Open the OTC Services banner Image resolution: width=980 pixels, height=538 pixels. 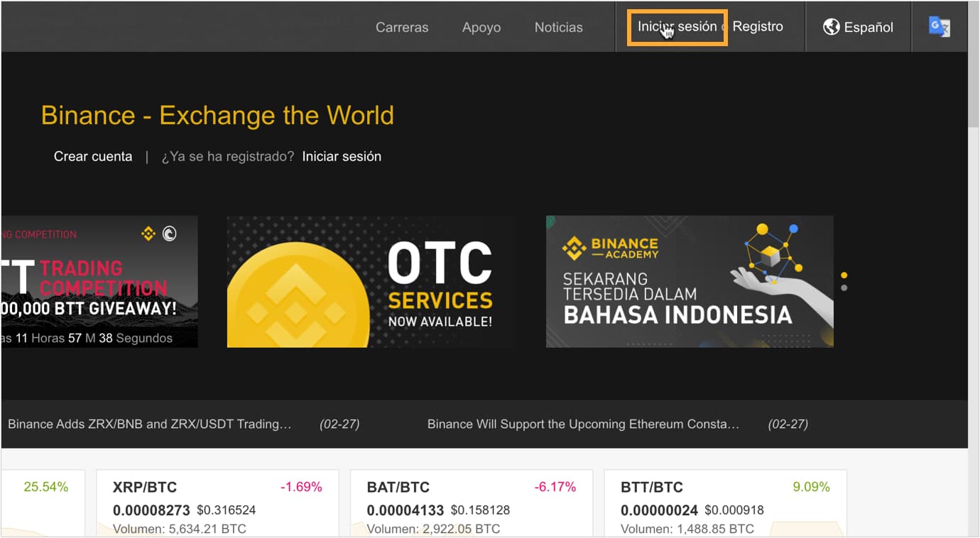pos(371,282)
